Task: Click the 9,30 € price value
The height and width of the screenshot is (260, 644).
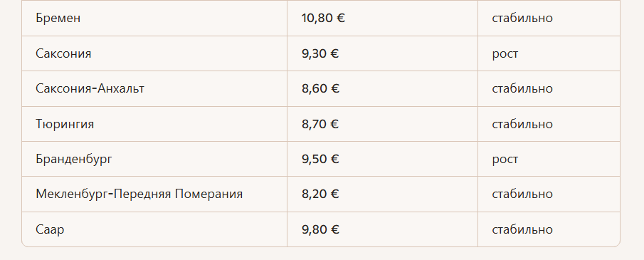Action: click(x=320, y=53)
